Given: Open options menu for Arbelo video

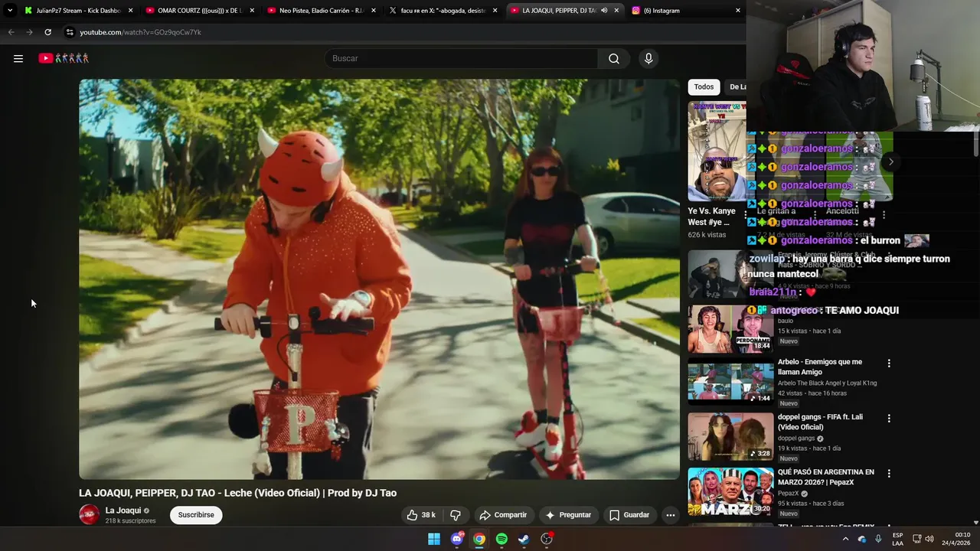Looking at the screenshot, I should 889,364.
